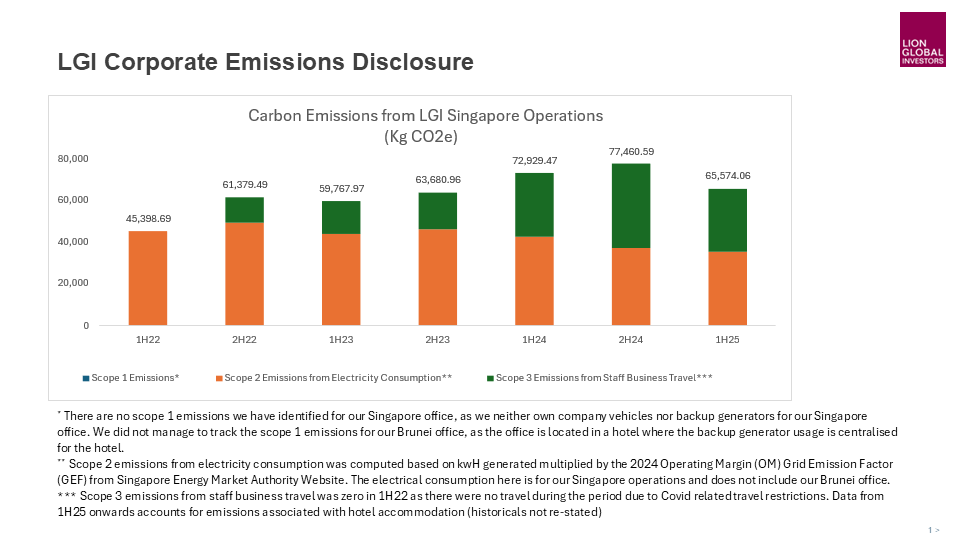Click the Scope 1 Emissions blue legend swatch
Image resolution: width=960 pixels, height=540 pixels.
86,378
